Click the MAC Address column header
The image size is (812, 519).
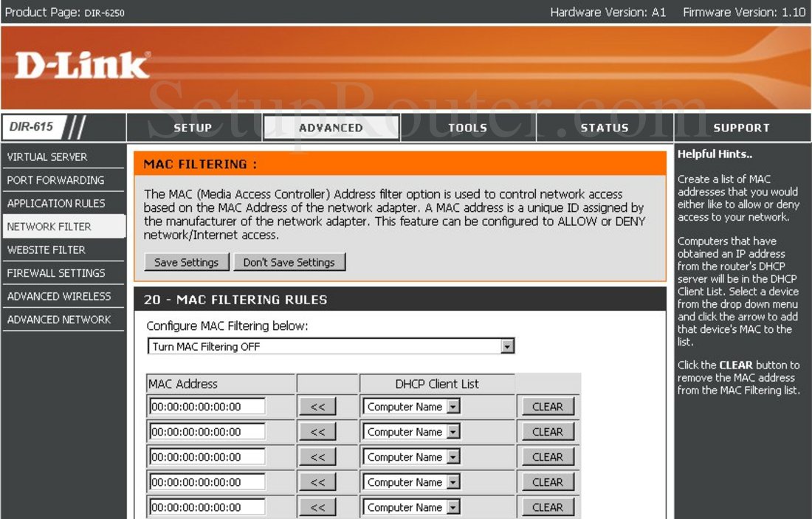183,384
